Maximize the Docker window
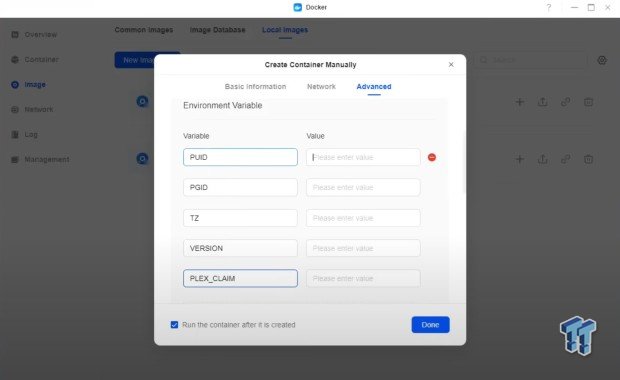The width and height of the screenshot is (620, 380). (x=591, y=8)
